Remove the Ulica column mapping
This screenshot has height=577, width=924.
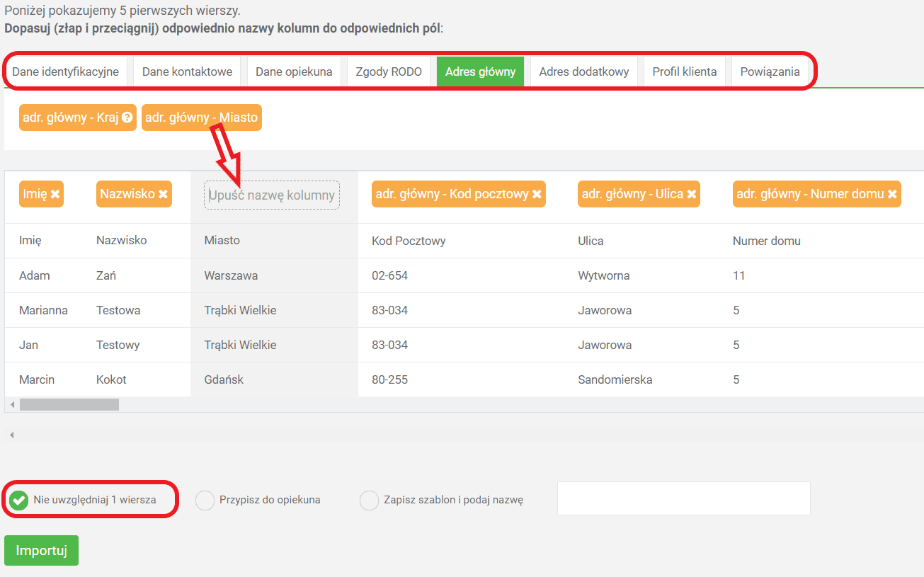[692, 194]
